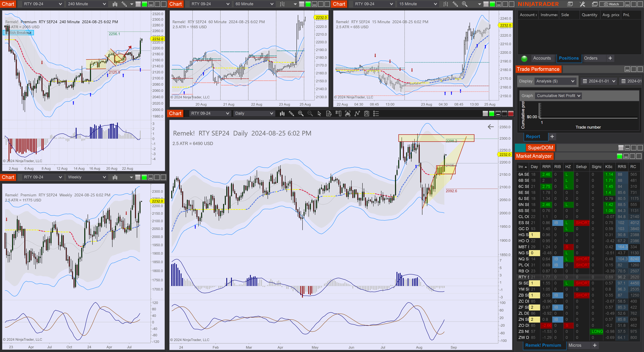This screenshot has width=644, height=352.
Task: Click the Report tab button
Action: click(x=533, y=136)
